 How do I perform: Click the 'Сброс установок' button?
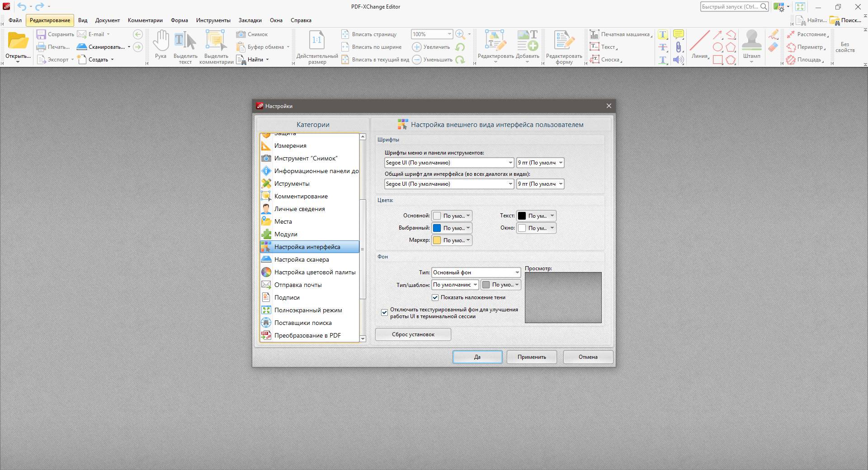(413, 334)
